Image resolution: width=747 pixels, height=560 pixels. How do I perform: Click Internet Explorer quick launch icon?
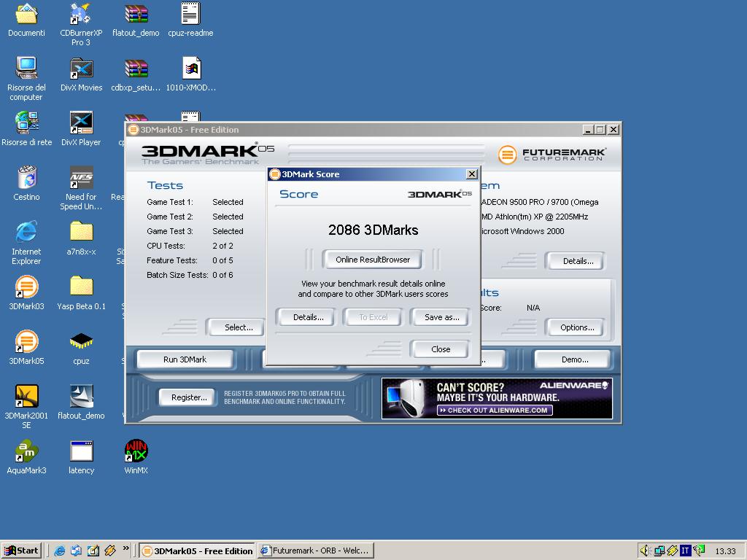point(60,551)
